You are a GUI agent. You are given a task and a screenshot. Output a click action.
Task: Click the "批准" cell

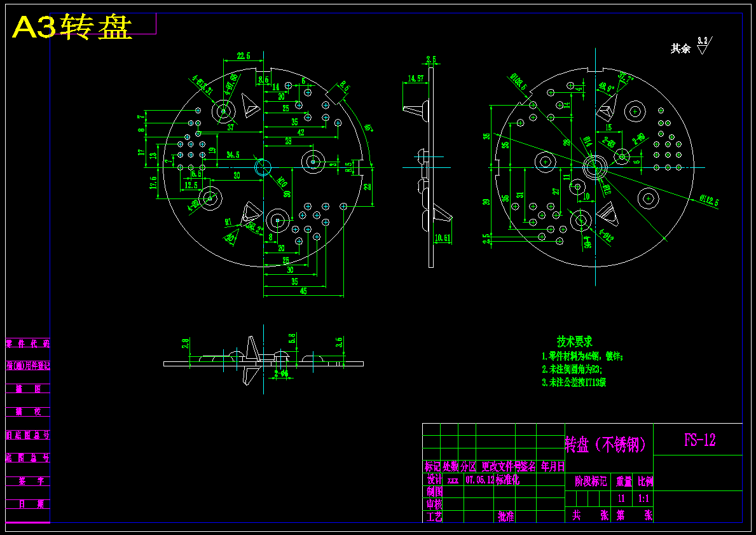(x=505, y=517)
